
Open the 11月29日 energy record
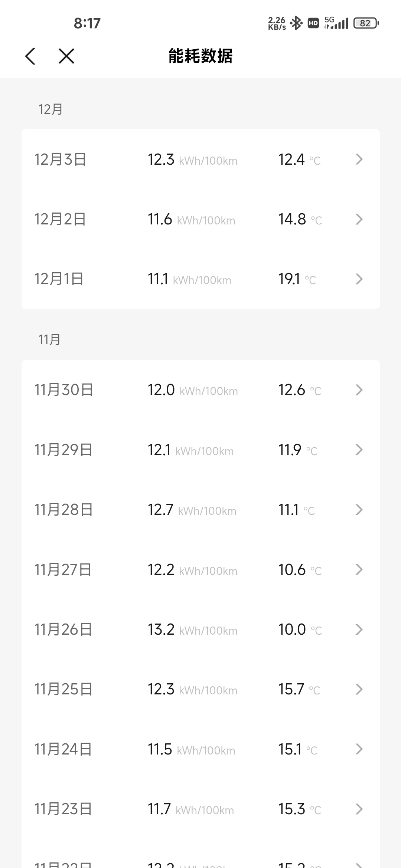tap(200, 450)
